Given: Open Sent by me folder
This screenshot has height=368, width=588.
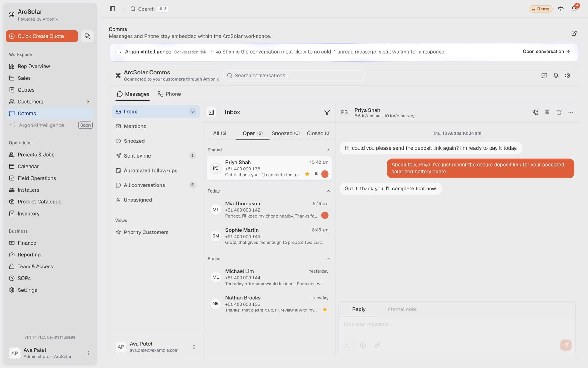Looking at the screenshot, I should 156,156.
